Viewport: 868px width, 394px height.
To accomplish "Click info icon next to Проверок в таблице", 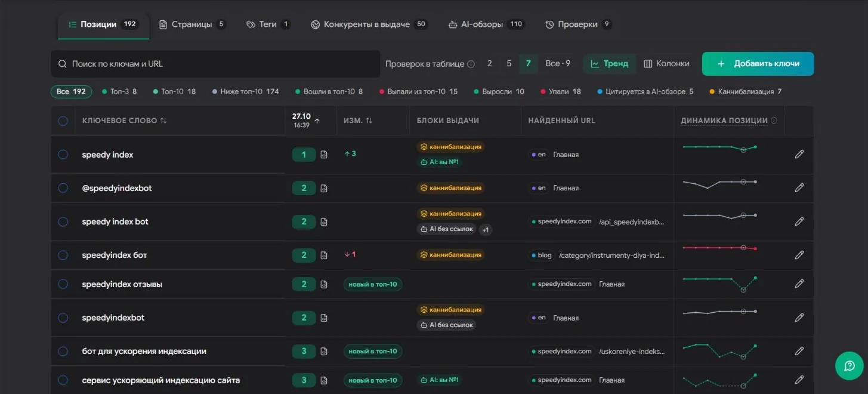I will pos(471,64).
